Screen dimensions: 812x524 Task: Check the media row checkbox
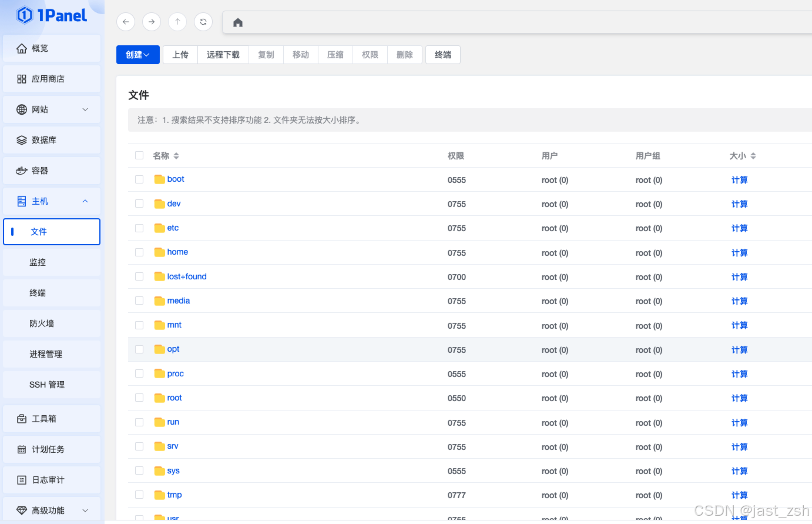click(x=139, y=301)
